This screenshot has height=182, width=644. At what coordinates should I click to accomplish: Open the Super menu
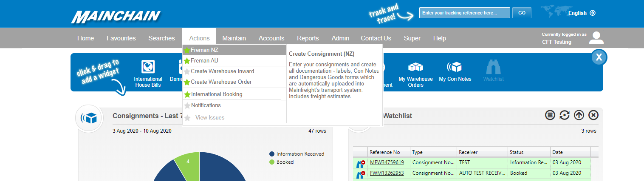click(x=412, y=38)
